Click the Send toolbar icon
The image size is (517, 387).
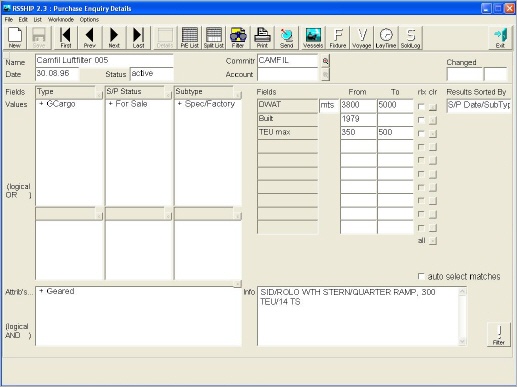(286, 38)
